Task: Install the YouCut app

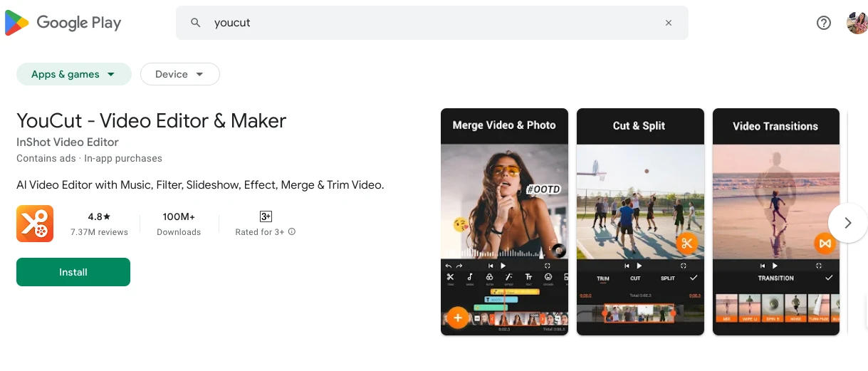Action: [x=73, y=272]
